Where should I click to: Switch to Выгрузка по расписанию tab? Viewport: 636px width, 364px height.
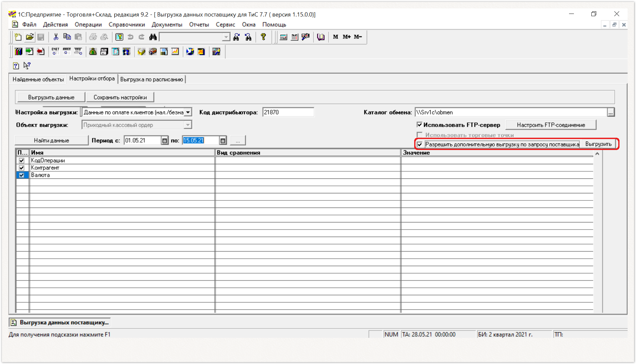coord(152,79)
